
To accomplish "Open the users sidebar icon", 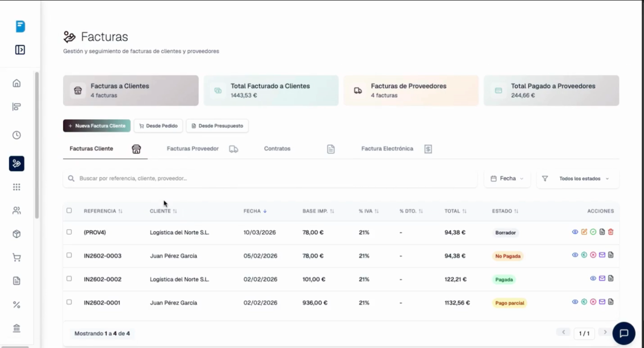I will coord(17,210).
